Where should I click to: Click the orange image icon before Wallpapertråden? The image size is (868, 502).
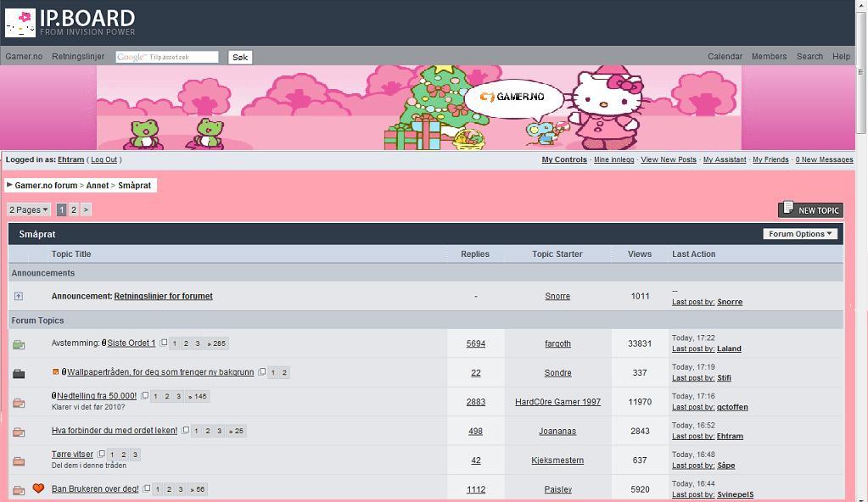[55, 372]
